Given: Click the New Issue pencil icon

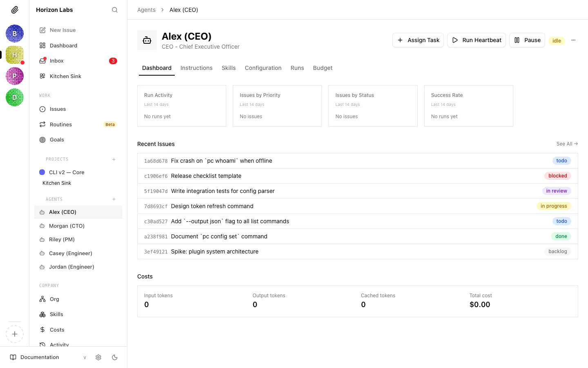Looking at the screenshot, I should coord(42,30).
